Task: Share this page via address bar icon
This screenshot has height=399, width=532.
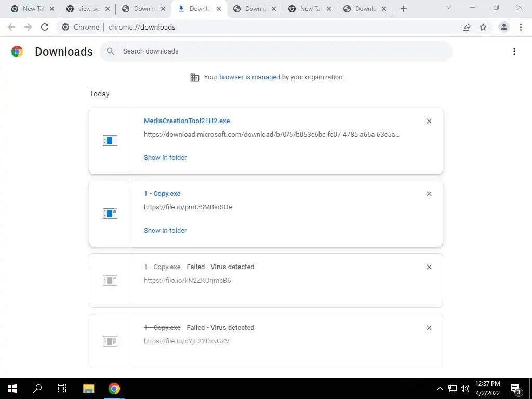Action: pyautogui.click(x=467, y=27)
